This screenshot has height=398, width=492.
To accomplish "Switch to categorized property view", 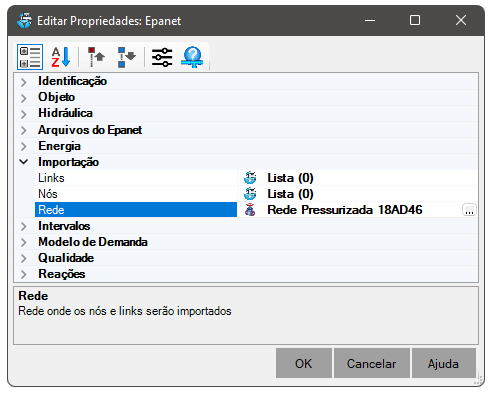I will (x=30, y=57).
